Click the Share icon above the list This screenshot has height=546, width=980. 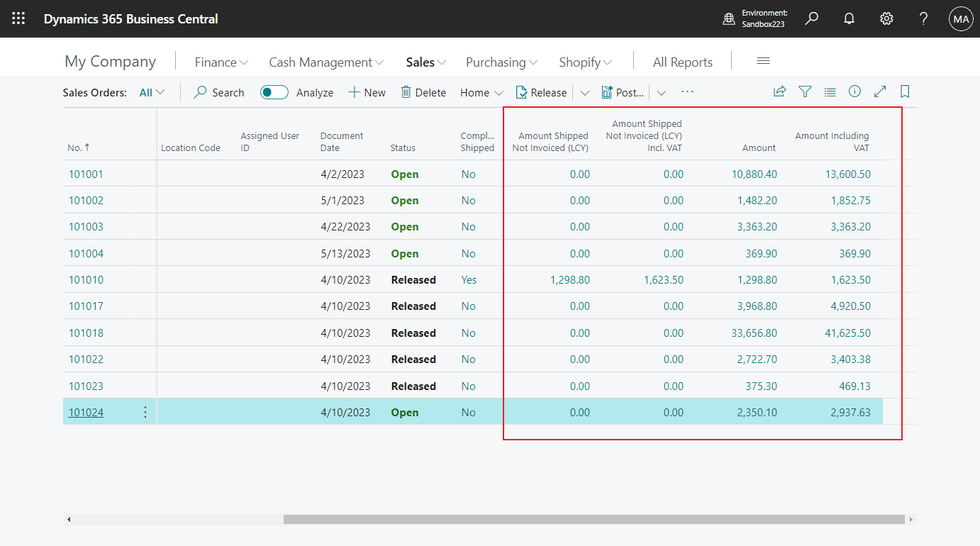click(779, 91)
